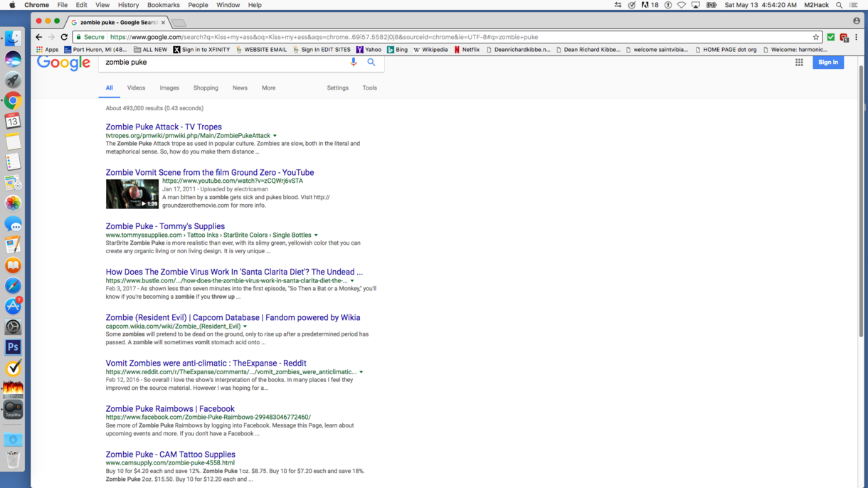Image resolution: width=868 pixels, height=488 pixels.
Task: Click the red extension icon with badge
Action: 844,37
